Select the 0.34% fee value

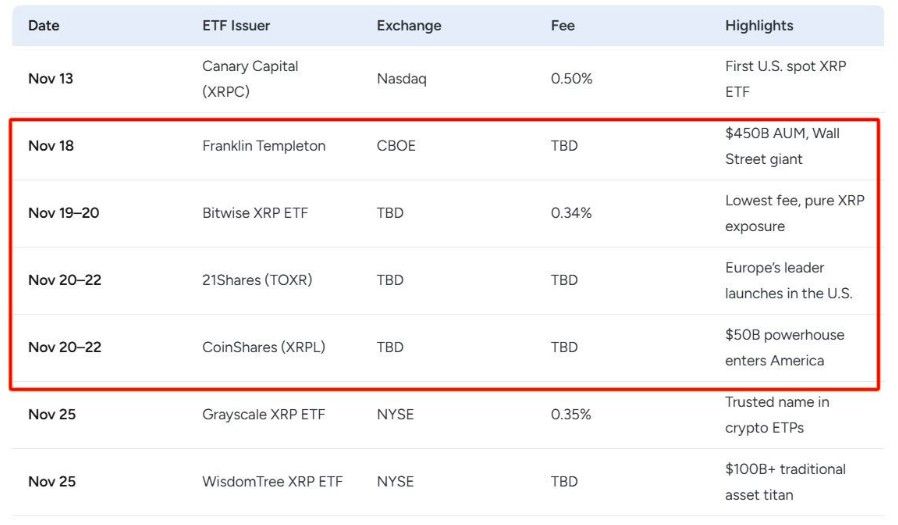click(x=571, y=213)
